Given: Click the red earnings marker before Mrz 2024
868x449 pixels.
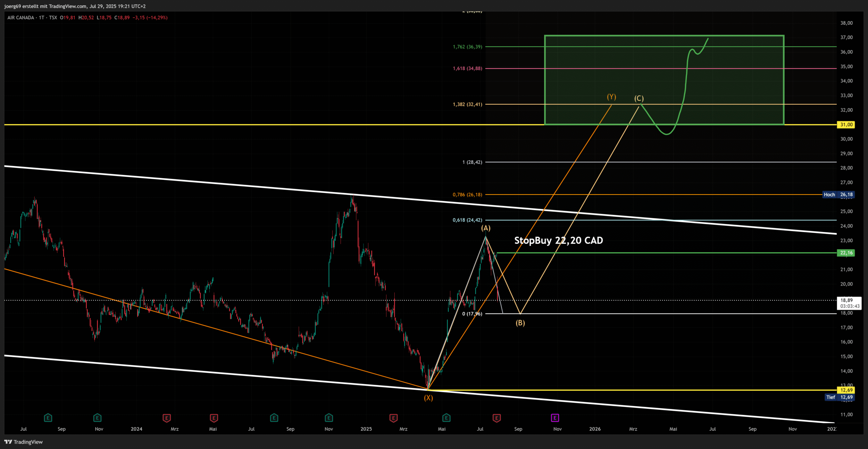Looking at the screenshot, I should click(x=166, y=418).
